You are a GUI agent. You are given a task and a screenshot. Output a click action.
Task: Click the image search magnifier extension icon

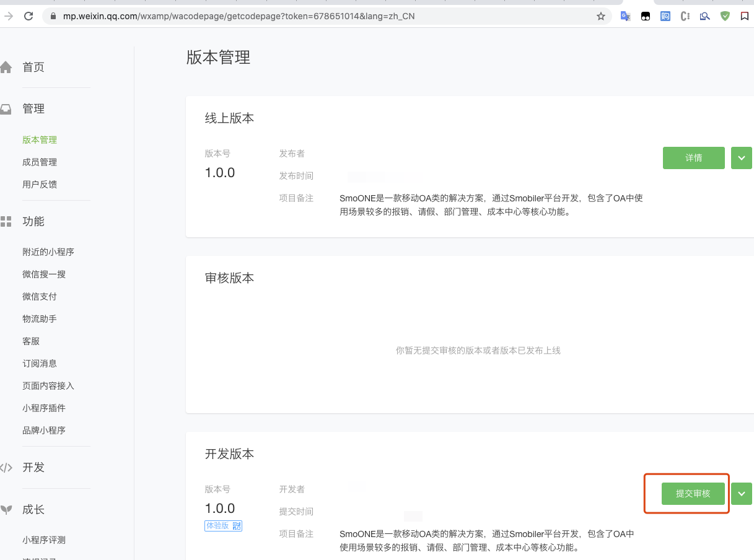[705, 17]
